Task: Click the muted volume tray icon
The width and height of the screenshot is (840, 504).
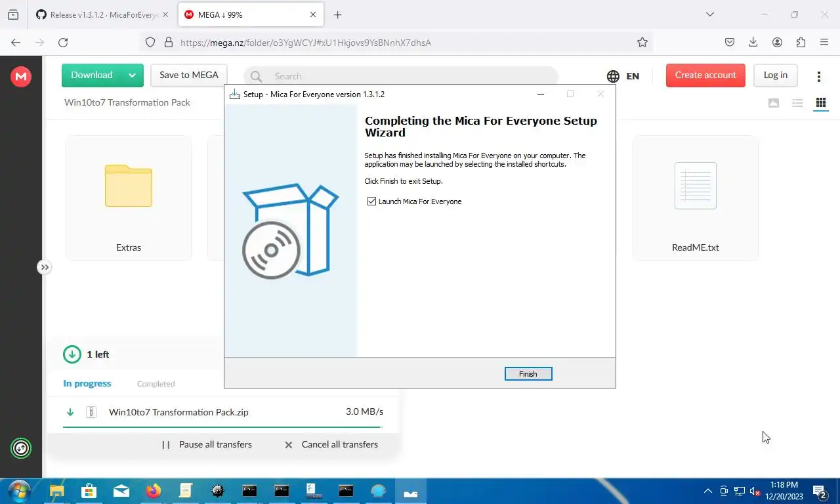Action: [755, 491]
